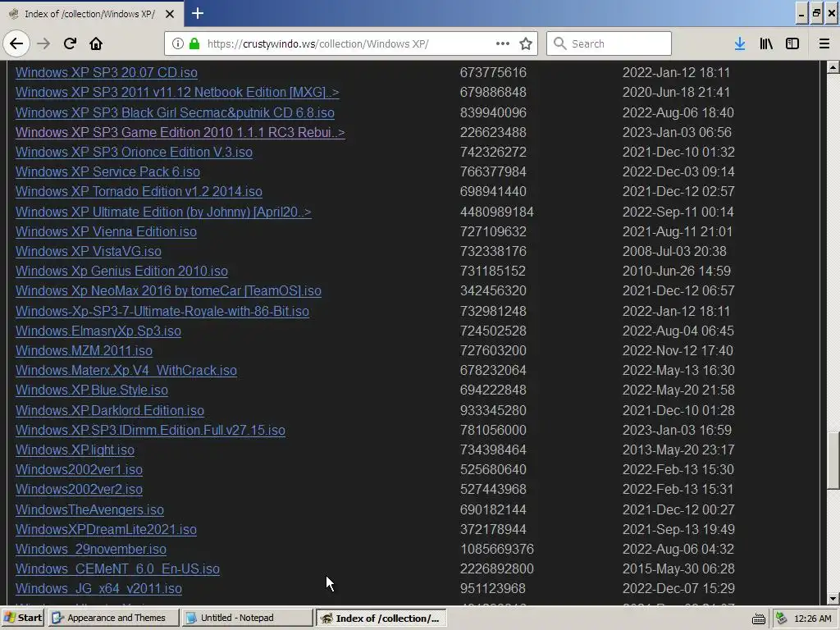Click the page scrollbar down arrow
Image resolution: width=840 pixels, height=630 pixels.
click(833, 598)
